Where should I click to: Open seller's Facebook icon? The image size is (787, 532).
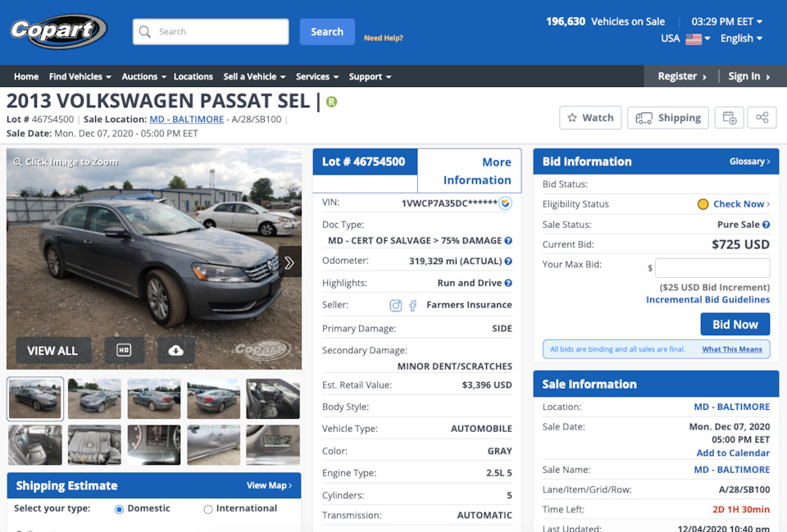(412, 305)
